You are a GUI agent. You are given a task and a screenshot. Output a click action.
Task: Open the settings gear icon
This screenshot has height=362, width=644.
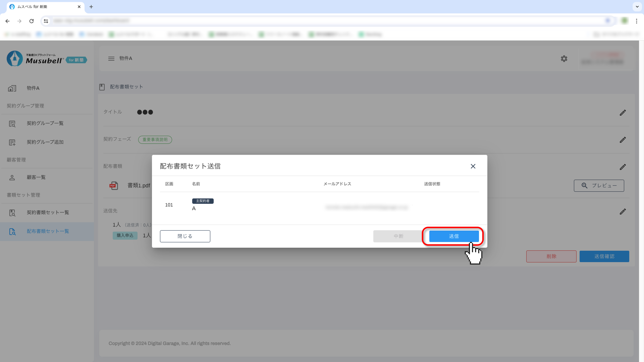point(564,59)
